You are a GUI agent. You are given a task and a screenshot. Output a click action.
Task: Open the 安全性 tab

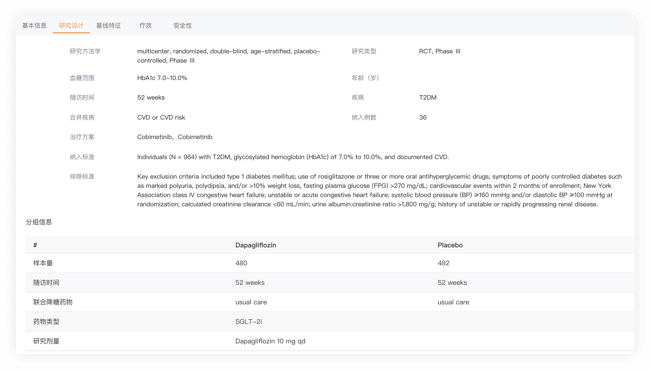pyautogui.click(x=182, y=26)
